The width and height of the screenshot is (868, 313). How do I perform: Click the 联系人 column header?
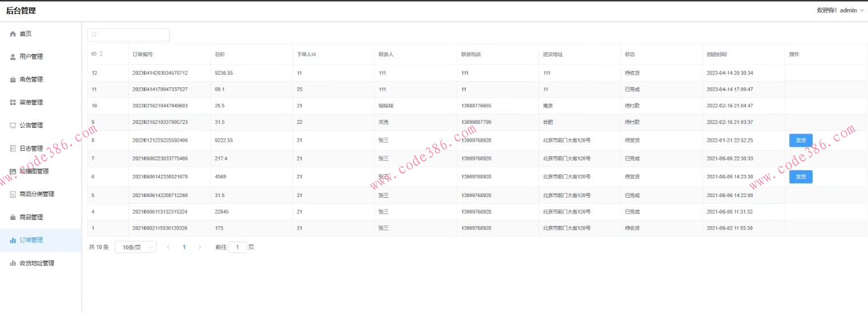tap(387, 54)
